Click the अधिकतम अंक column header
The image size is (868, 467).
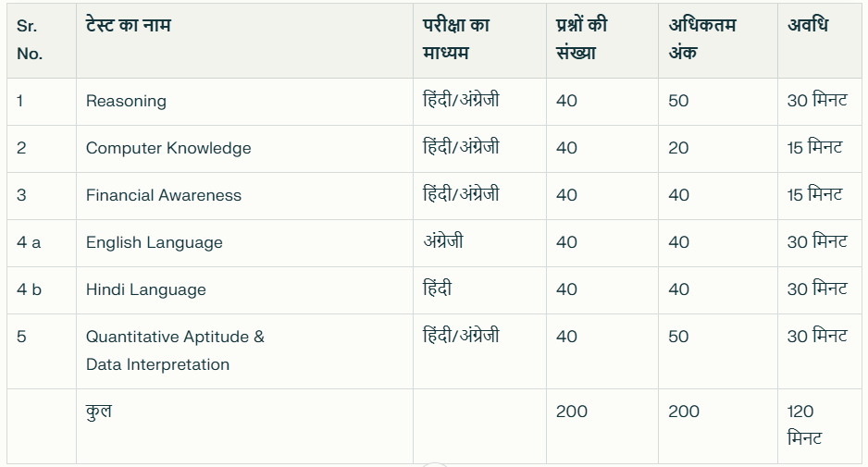(x=702, y=39)
